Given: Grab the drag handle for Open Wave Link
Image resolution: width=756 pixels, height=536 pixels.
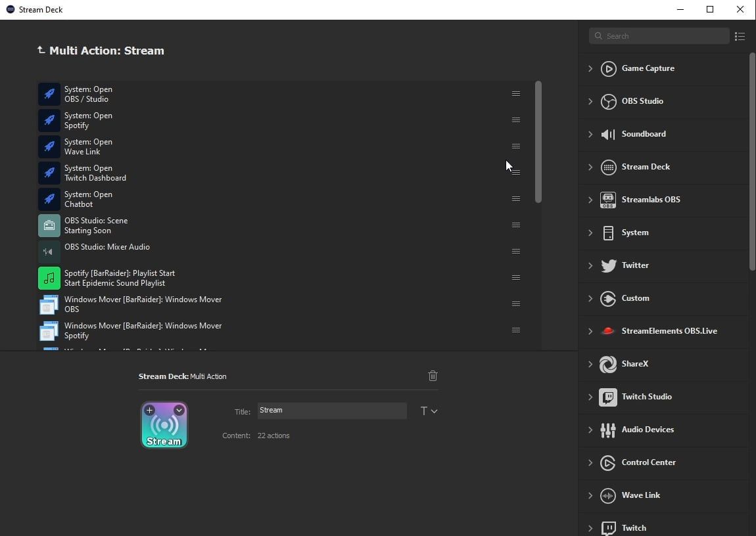Looking at the screenshot, I should pyautogui.click(x=516, y=146).
